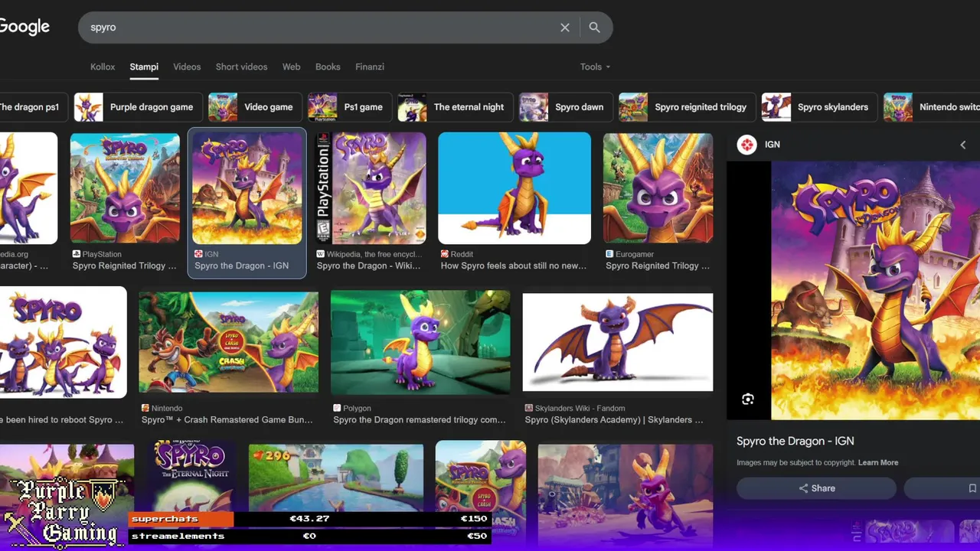The height and width of the screenshot is (551, 980).
Task: Click the 'Spyro (Skylanders Academy)' caption
Action: (x=614, y=420)
